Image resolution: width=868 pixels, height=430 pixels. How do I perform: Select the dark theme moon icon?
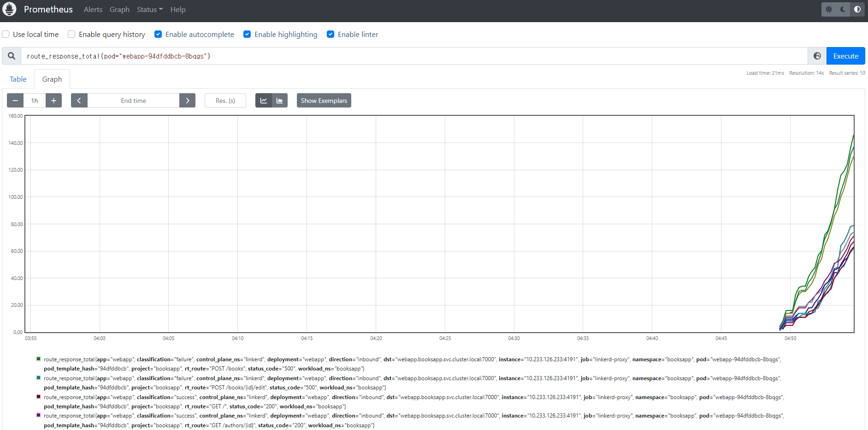point(843,9)
